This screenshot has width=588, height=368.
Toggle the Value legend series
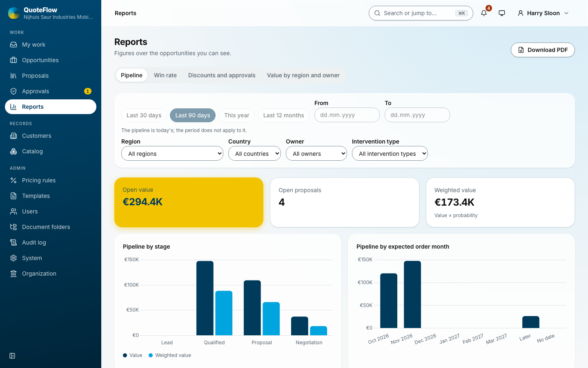(133, 355)
